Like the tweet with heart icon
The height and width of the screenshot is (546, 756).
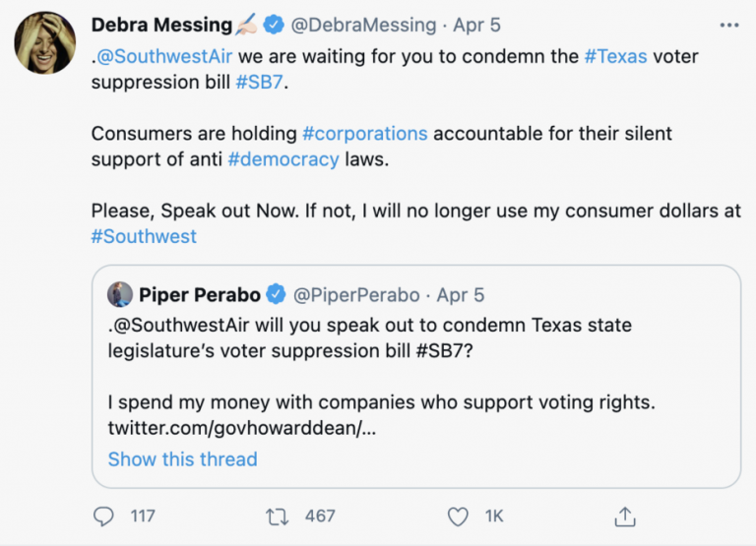coord(458,516)
